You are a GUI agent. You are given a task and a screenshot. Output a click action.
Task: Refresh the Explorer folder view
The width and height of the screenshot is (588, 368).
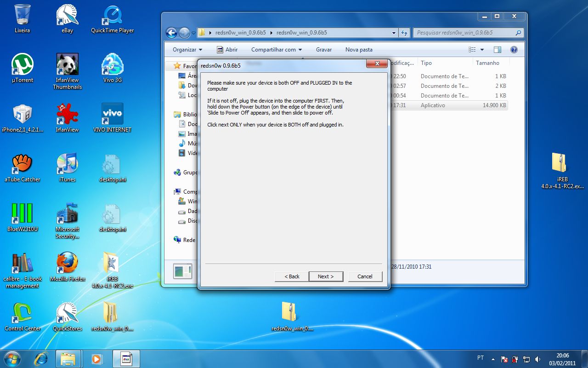click(404, 33)
